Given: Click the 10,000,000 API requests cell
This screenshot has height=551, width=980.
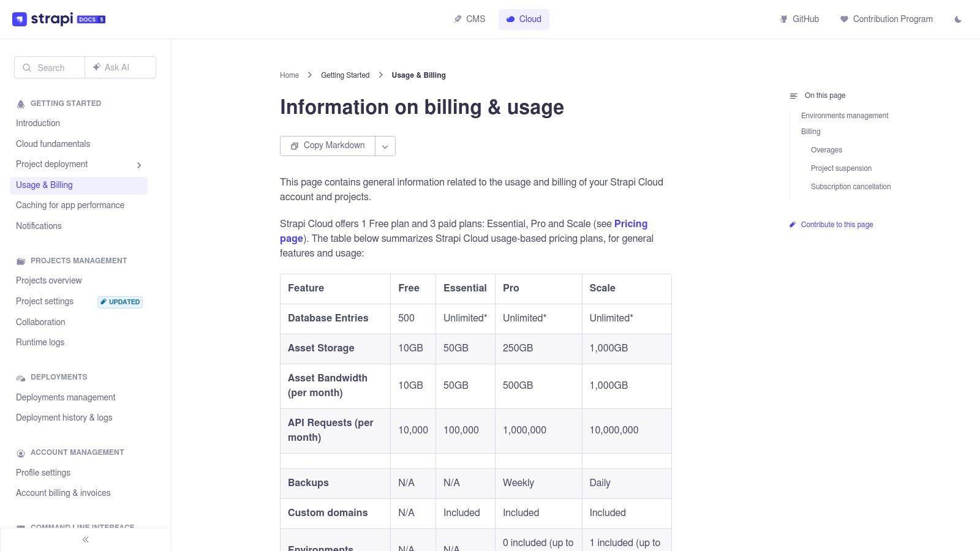Looking at the screenshot, I should (x=627, y=430).
